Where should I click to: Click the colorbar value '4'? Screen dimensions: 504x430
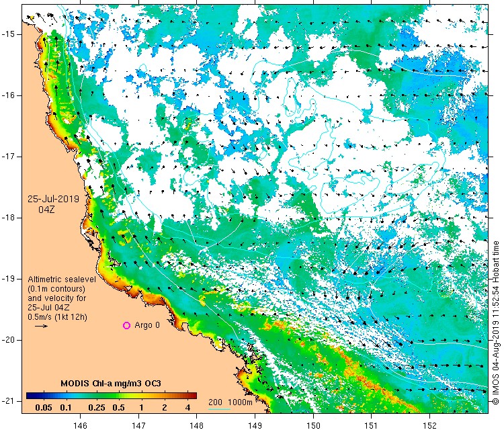pos(188,408)
